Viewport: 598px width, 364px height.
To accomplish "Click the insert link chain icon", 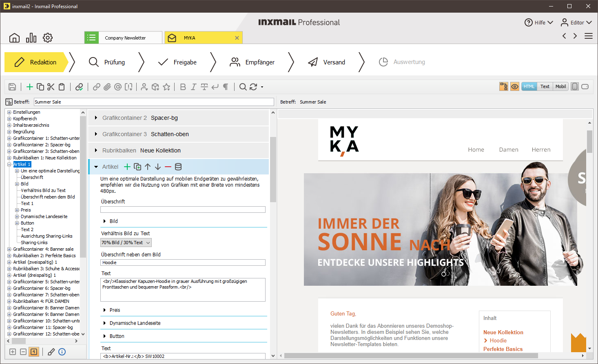I will [96, 87].
